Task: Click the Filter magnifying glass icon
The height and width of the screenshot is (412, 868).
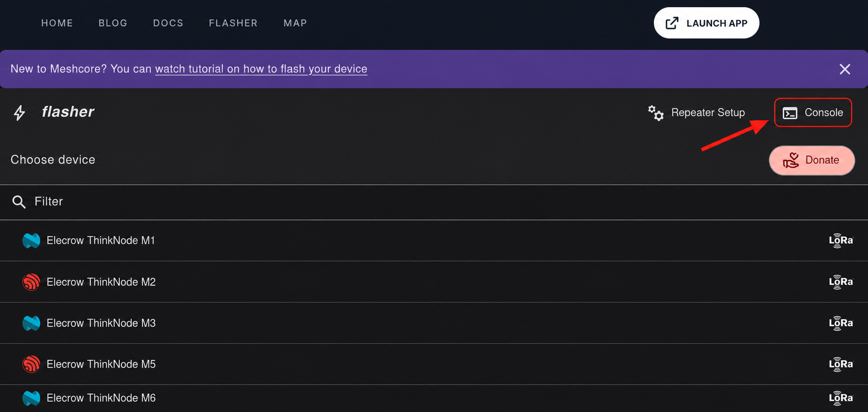Action: click(19, 202)
